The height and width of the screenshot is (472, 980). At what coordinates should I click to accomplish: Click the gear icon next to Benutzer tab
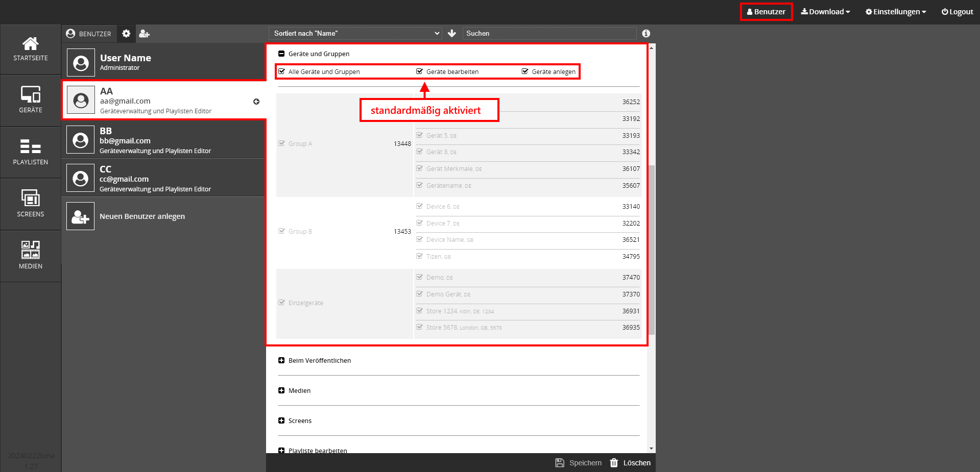(x=126, y=34)
